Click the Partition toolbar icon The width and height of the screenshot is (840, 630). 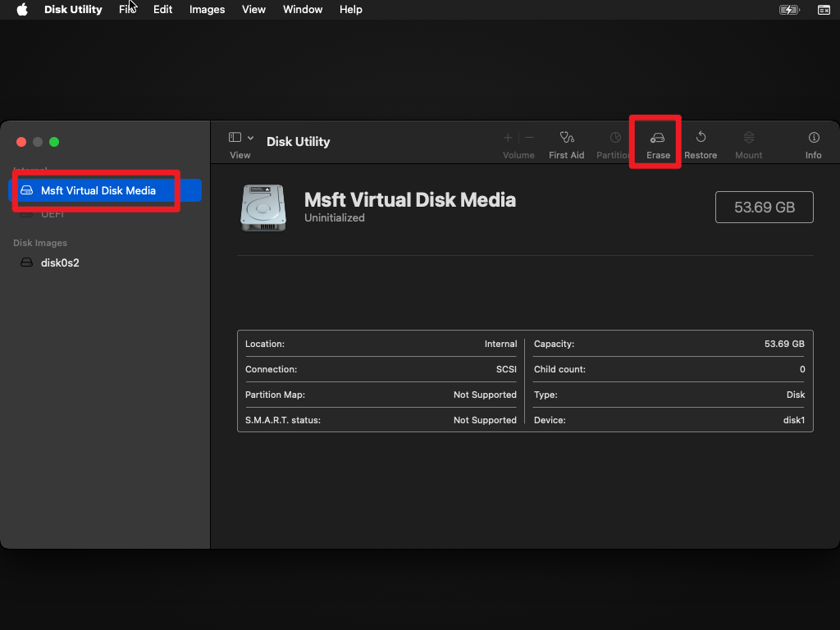[615, 138]
